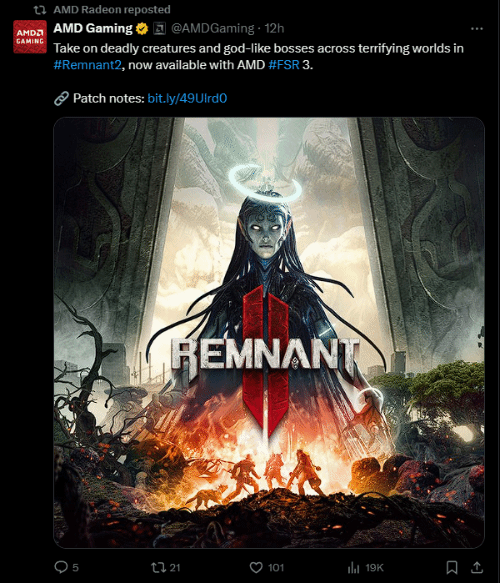This screenshot has height=583, width=500.
Task: Open the reply comment icon
Action: (x=61, y=567)
